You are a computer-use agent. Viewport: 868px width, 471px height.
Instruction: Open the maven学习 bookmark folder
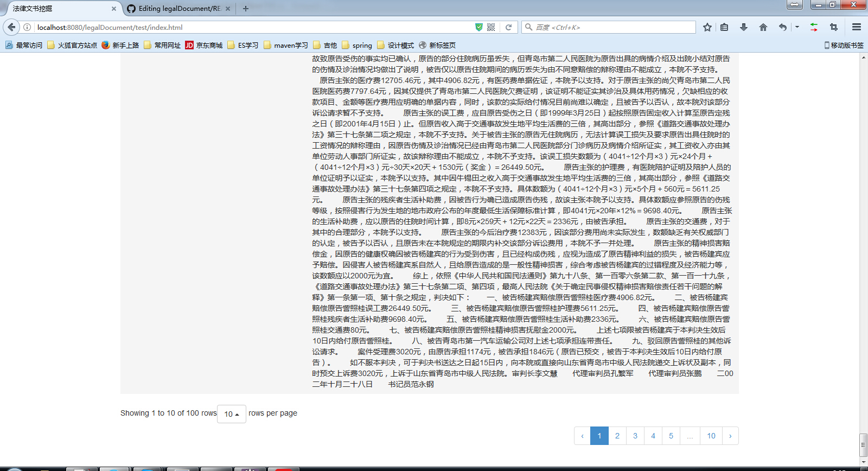(286, 45)
